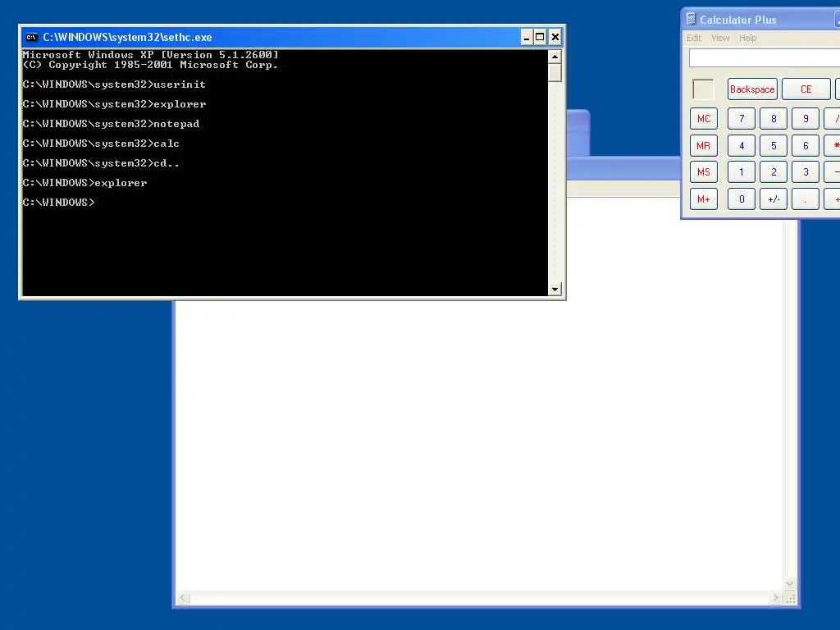Click the background window's scroll down arrow
This screenshot has height=630, width=840.
pos(790,583)
